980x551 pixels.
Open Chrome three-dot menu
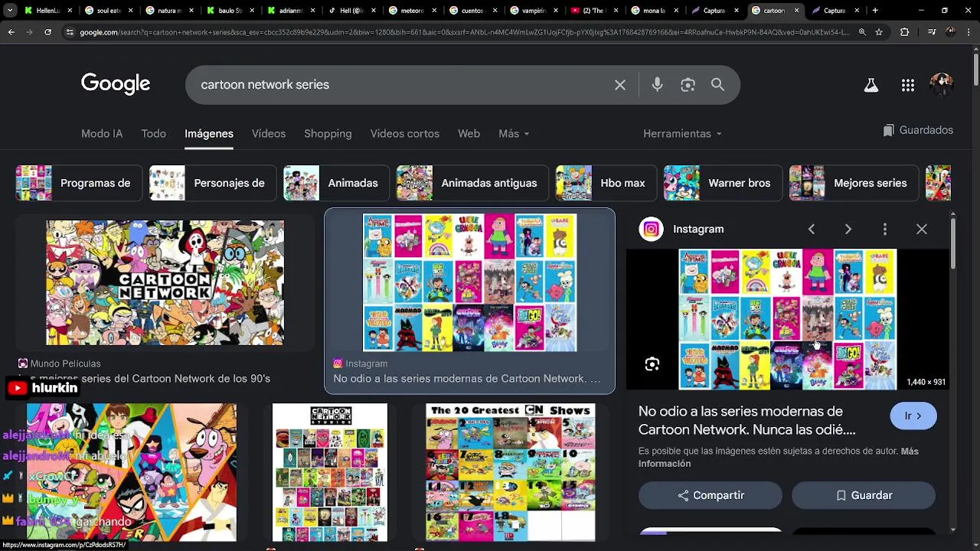click(968, 32)
